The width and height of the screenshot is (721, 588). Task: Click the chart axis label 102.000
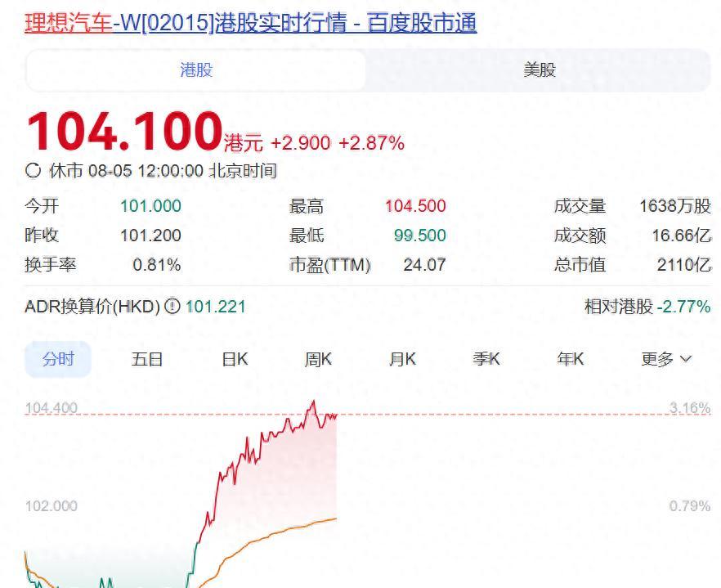click(51, 506)
